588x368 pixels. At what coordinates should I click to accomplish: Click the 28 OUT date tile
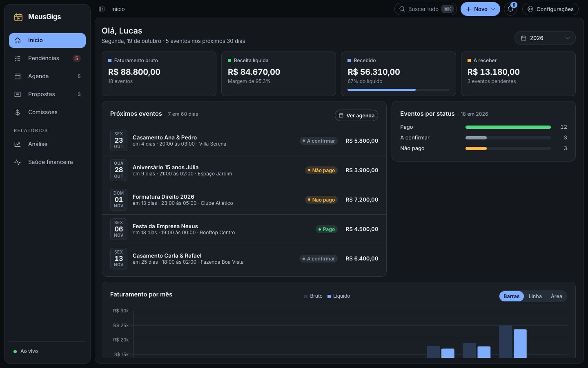119,170
